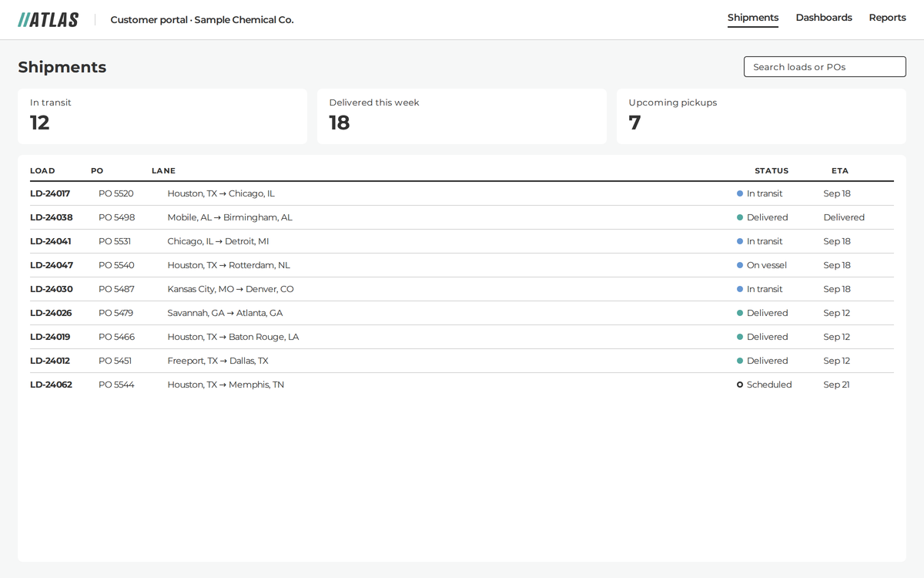Open the Delivered this week card
The image size is (924, 578).
462,116
